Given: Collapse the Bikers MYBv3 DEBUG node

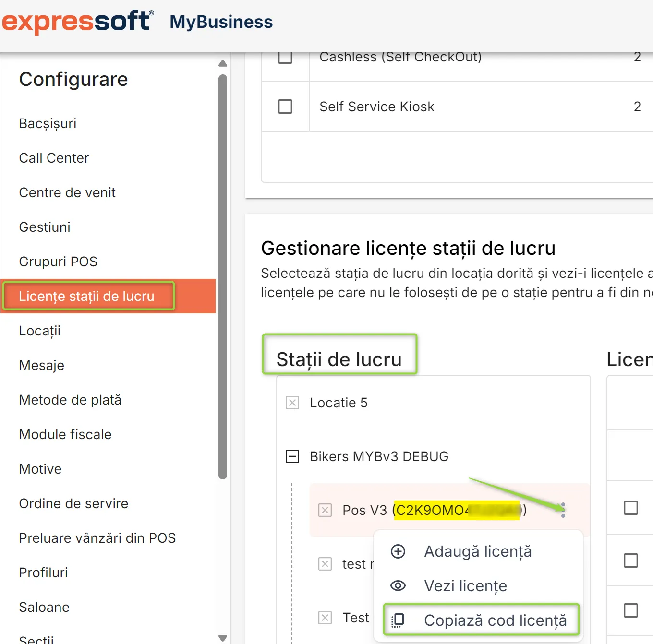Looking at the screenshot, I should (292, 456).
